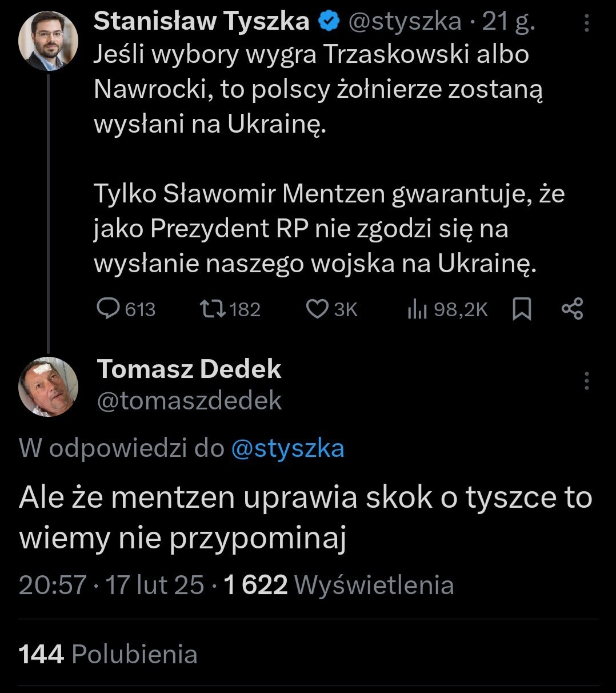Tap the repost icon showing 182
This screenshot has height=693, width=616.
point(211,309)
